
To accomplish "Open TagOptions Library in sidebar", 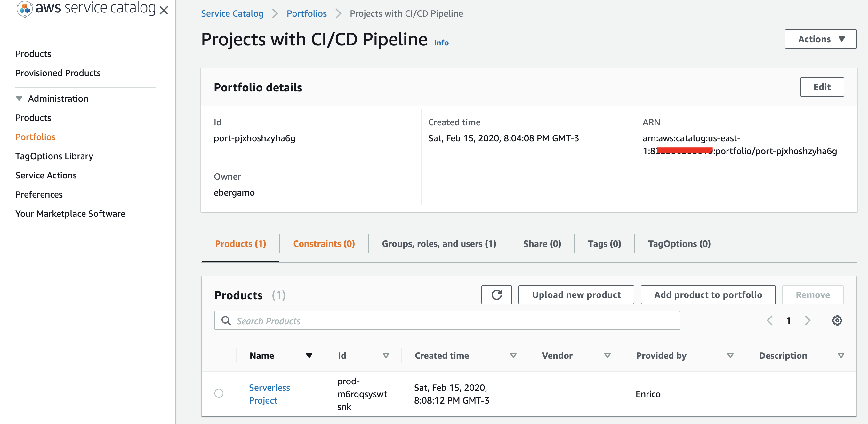I will coord(54,156).
